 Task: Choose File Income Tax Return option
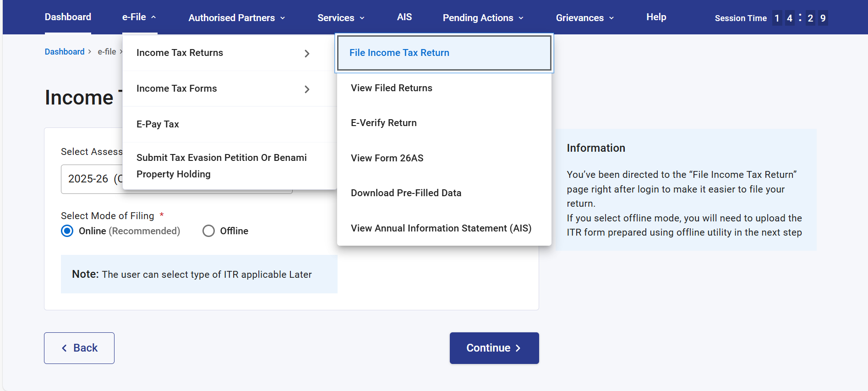tap(399, 53)
